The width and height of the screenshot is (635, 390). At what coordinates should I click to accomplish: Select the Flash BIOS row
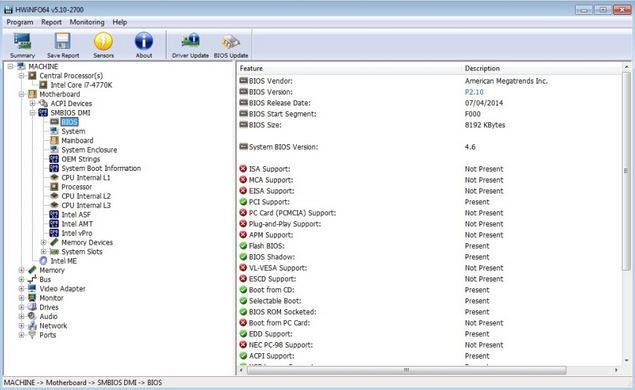pos(429,246)
